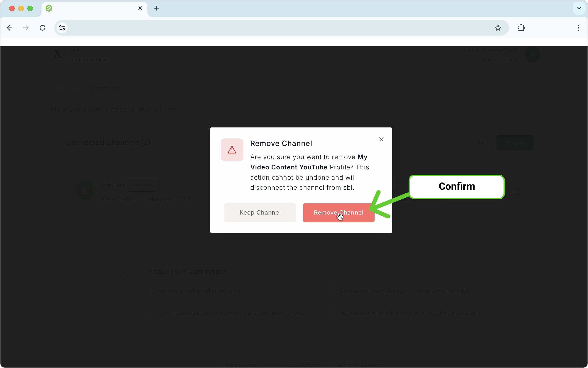Close the Remove Channel dialog
This screenshot has height=368, width=588.
pos(381,139)
